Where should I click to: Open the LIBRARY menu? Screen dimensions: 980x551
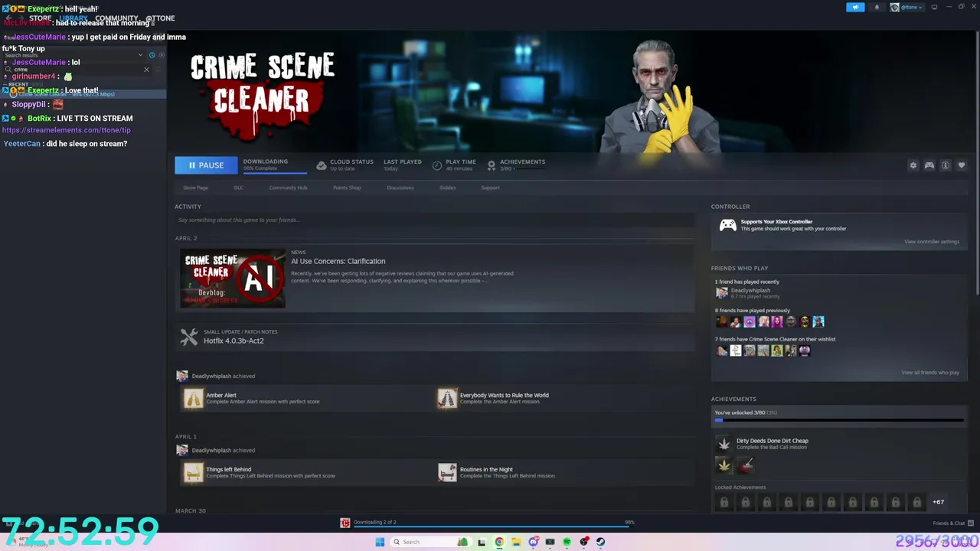click(73, 18)
